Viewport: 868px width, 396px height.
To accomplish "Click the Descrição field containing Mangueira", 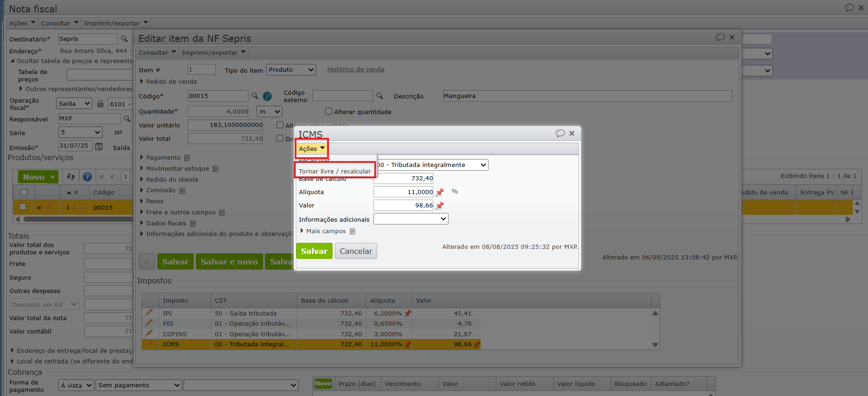I will [587, 96].
